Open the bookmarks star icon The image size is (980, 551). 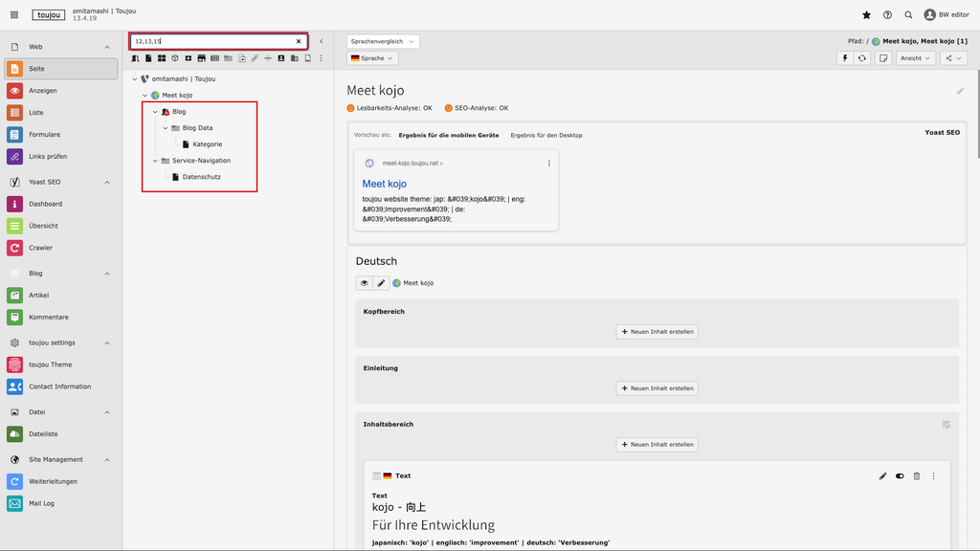[866, 15]
